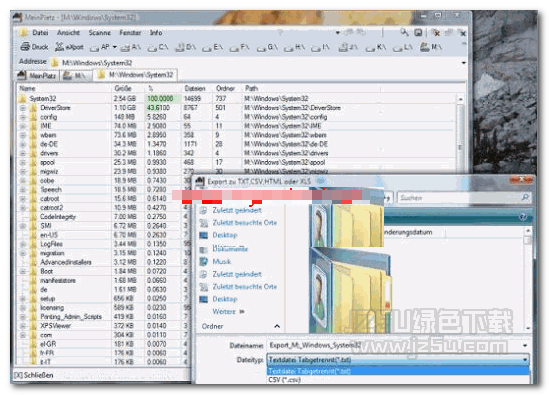Click the magnifier search icon top right

tap(404, 33)
